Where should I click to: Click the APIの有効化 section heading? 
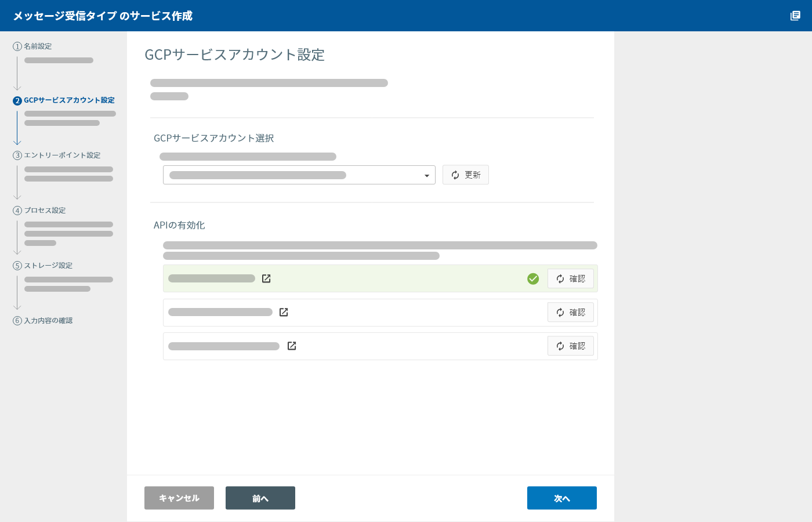pos(179,226)
